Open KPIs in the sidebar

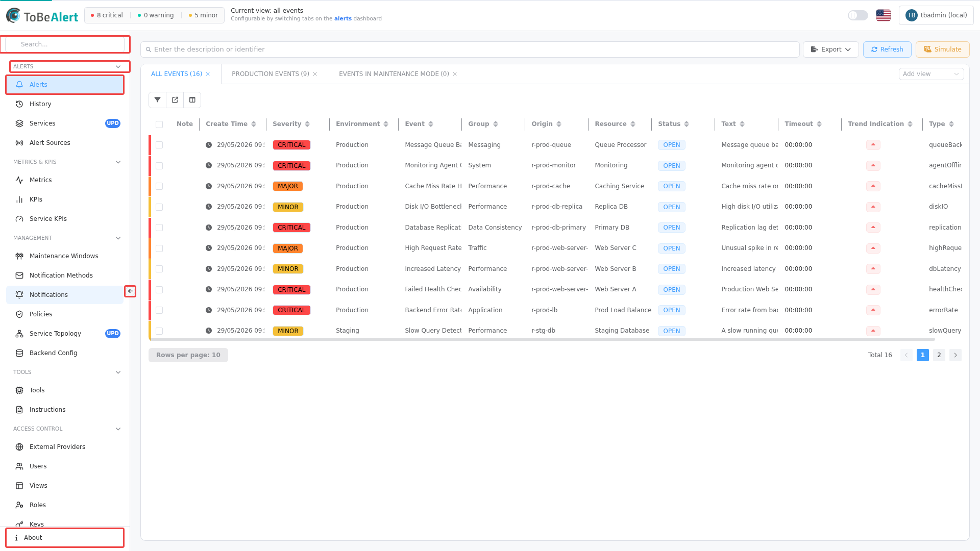click(65, 199)
